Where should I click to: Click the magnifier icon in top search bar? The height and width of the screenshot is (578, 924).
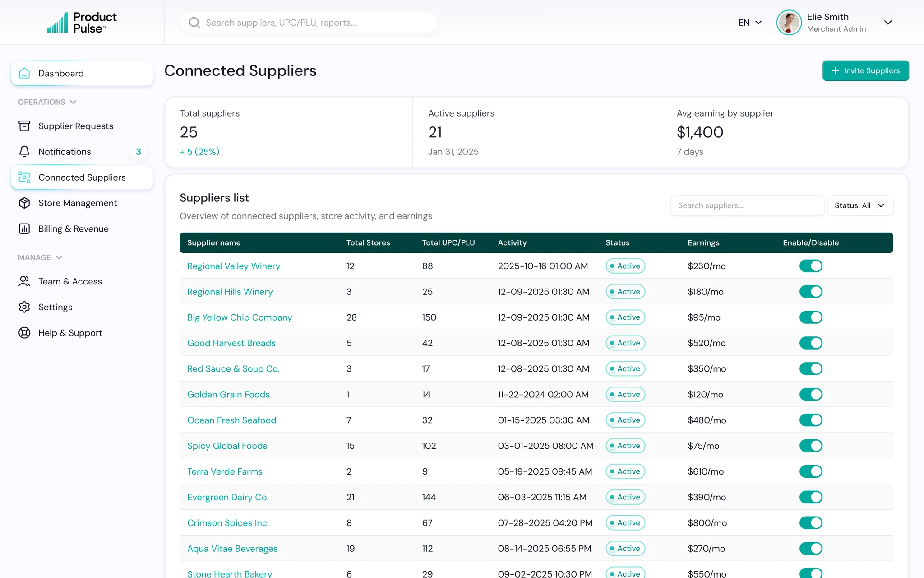(x=194, y=23)
